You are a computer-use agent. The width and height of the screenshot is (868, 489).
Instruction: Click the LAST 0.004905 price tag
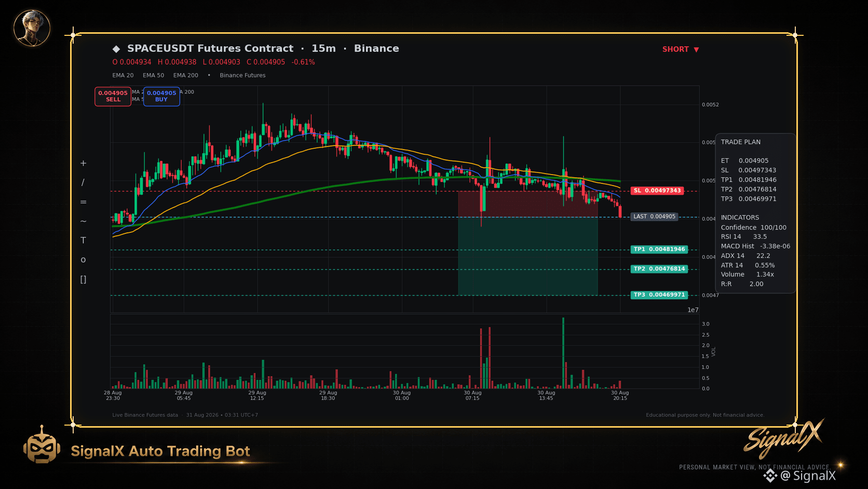click(655, 217)
